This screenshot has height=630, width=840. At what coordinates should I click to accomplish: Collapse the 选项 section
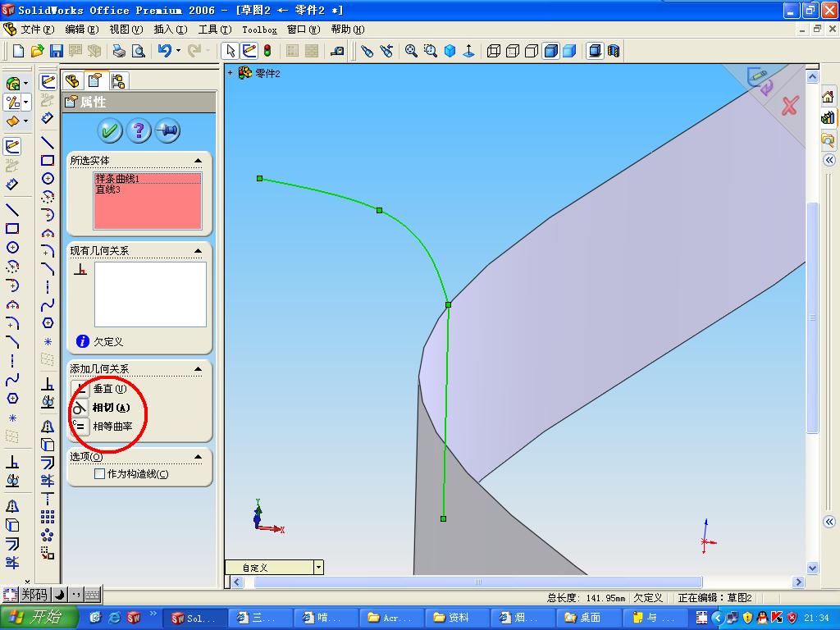tap(199, 456)
